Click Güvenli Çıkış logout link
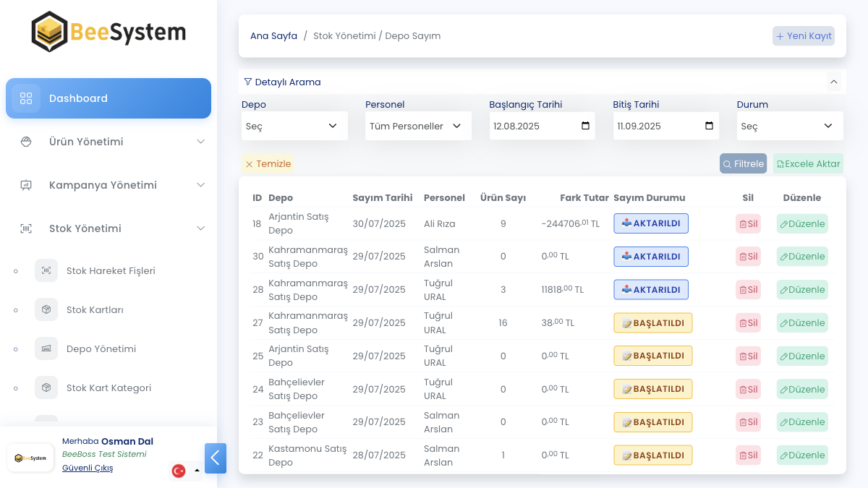The height and width of the screenshot is (488, 868). pyautogui.click(x=88, y=468)
